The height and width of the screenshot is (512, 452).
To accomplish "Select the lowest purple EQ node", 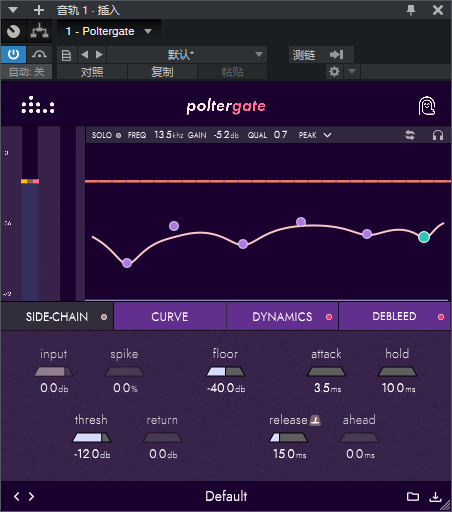I will [x=127, y=263].
